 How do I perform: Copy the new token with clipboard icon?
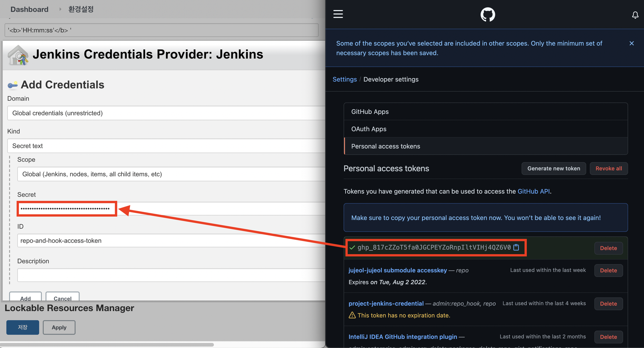pos(516,247)
